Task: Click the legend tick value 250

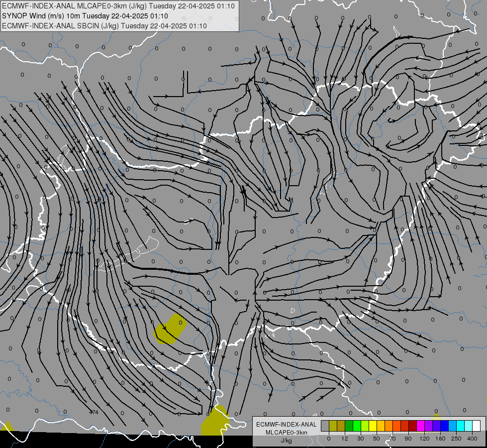Action: click(456, 439)
